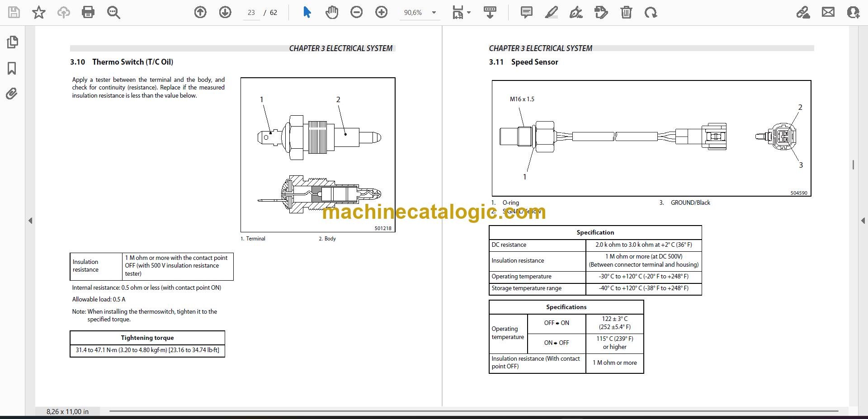The width and height of the screenshot is (868, 419).
Task: Go to previous page with up arrow
Action: tap(200, 12)
